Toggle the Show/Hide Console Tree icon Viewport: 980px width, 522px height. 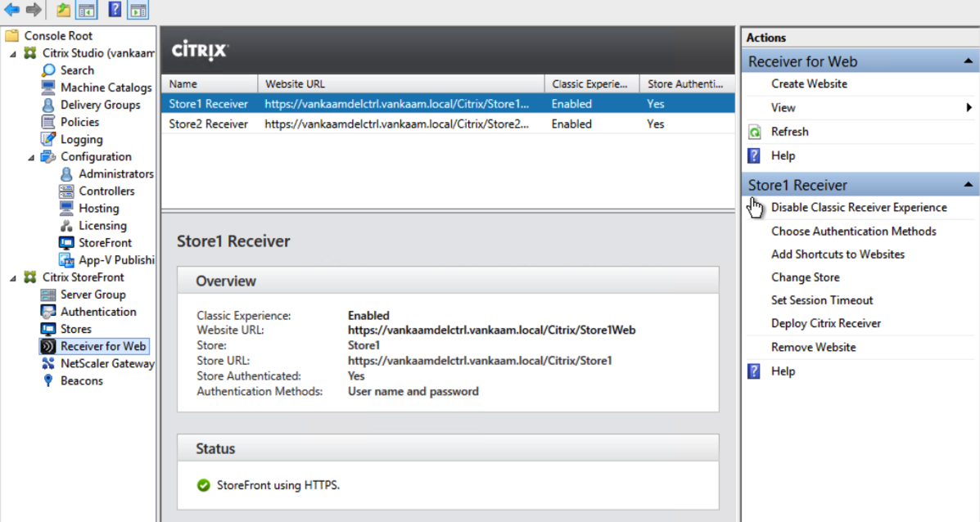[86, 9]
